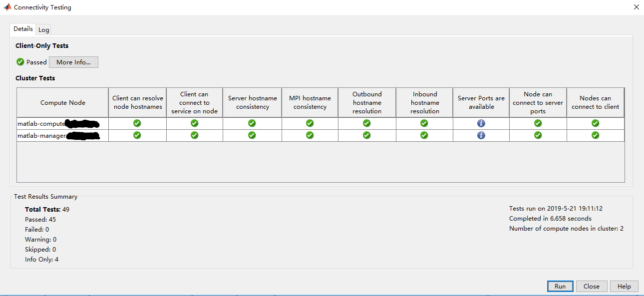Click matlab-manager 'Nodes can connect to client' checkmark
644x296 pixels.
coord(595,135)
